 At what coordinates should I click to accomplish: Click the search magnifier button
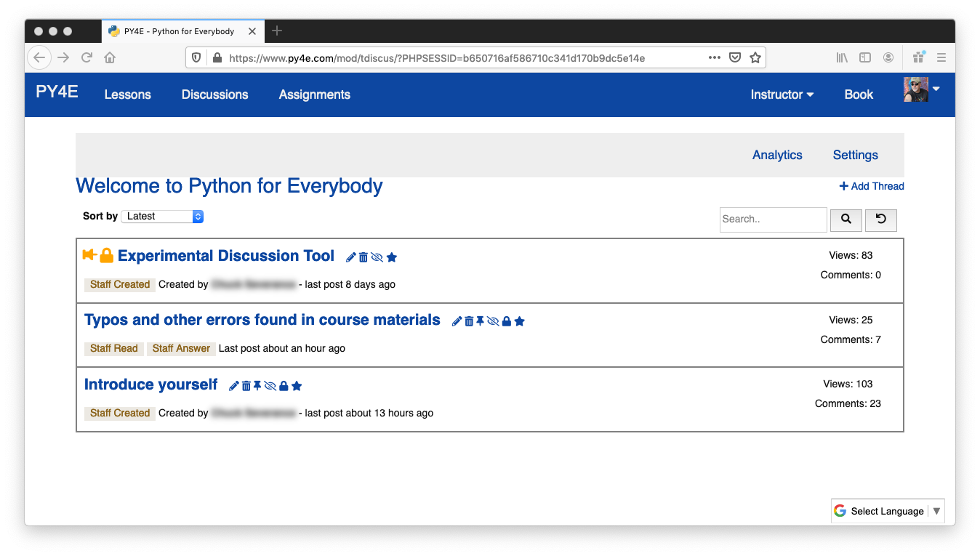point(846,219)
